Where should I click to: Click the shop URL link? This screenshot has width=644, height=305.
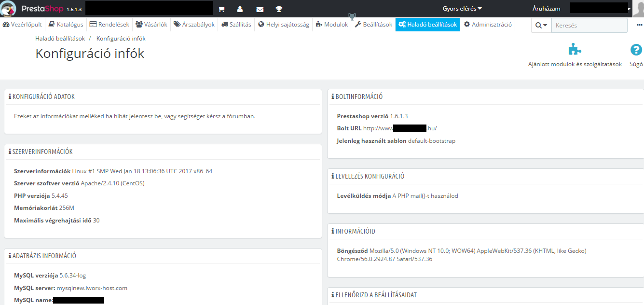400,128
